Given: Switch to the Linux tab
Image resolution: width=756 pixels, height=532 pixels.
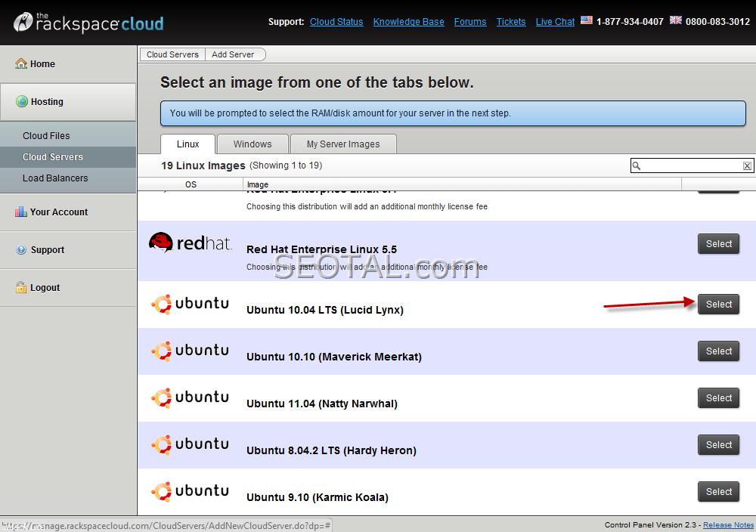Looking at the screenshot, I should click(x=187, y=144).
